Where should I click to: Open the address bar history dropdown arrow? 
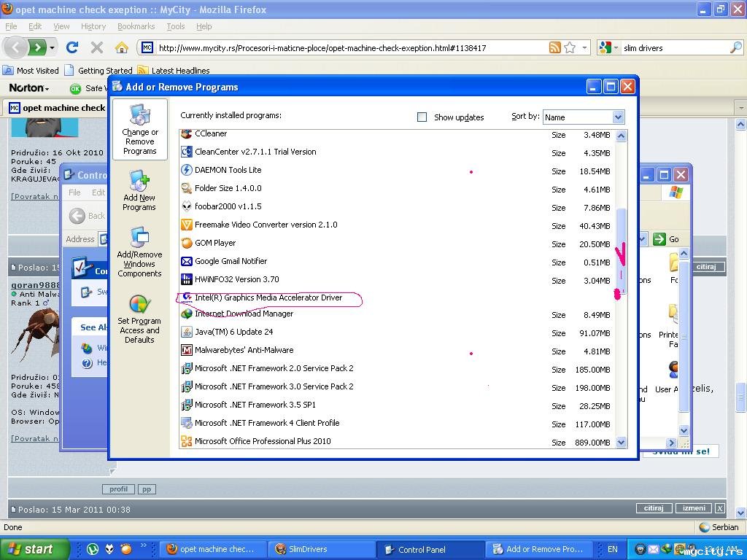[585, 47]
